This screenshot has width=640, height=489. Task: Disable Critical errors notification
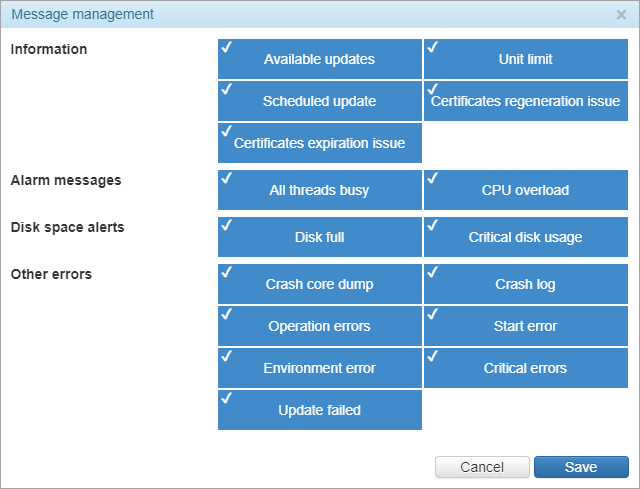tap(525, 368)
